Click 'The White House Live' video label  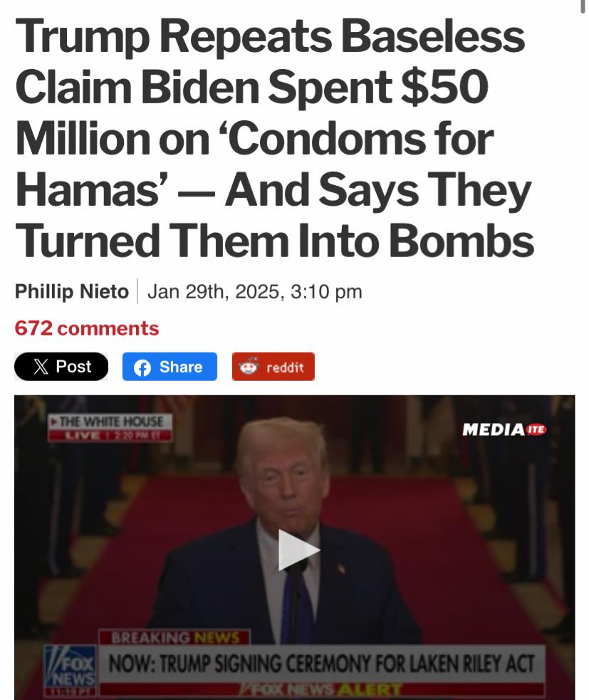point(110,428)
